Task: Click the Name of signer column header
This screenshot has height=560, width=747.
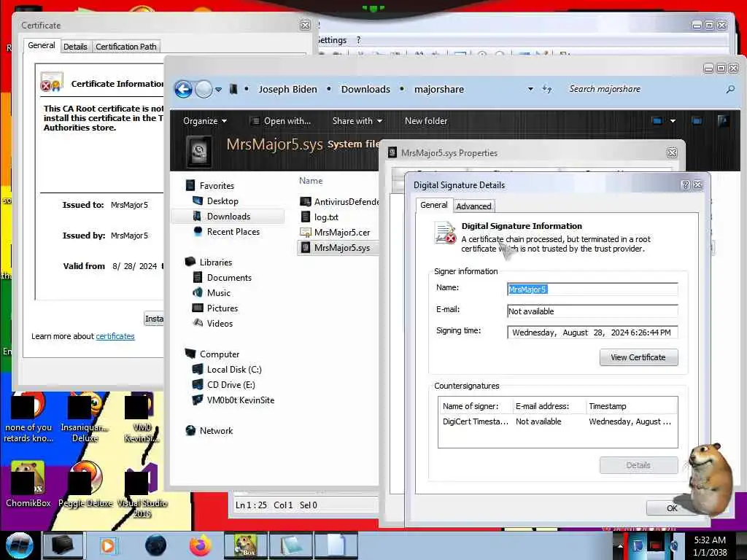Action: pyautogui.click(x=476, y=406)
